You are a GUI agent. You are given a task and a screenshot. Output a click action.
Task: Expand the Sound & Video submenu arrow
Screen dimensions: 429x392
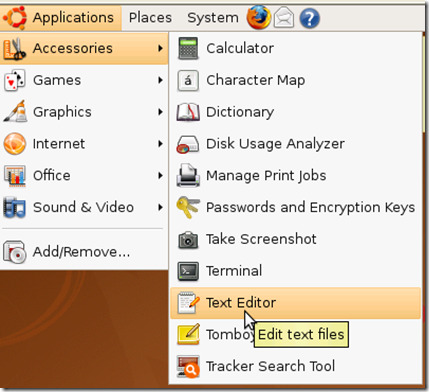click(x=160, y=207)
